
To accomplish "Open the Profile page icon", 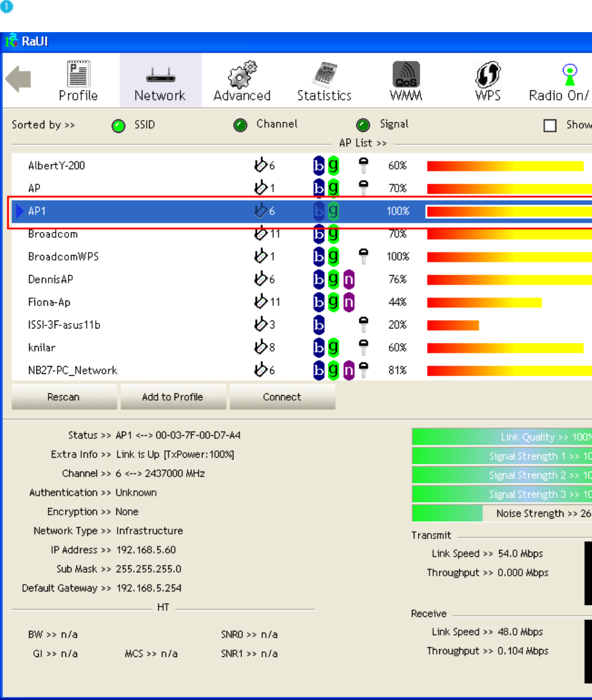I will coord(79,74).
